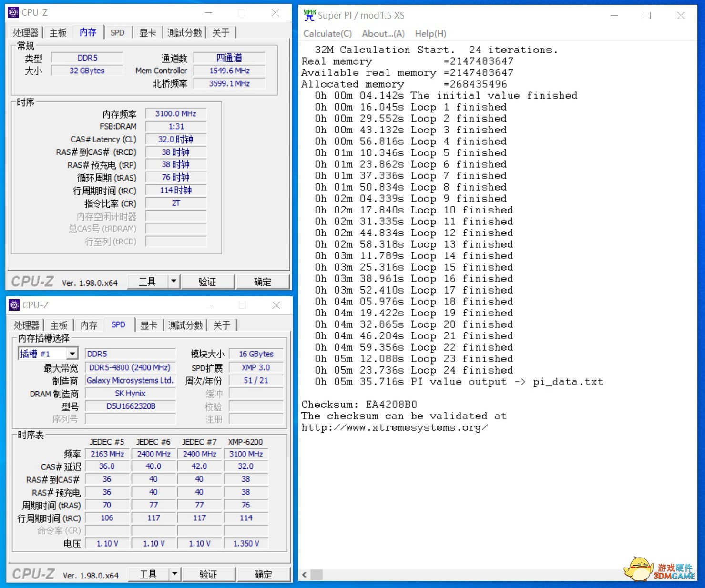
Task: Click the 确定 button in bottom CPU-Z window
Action: (264, 574)
